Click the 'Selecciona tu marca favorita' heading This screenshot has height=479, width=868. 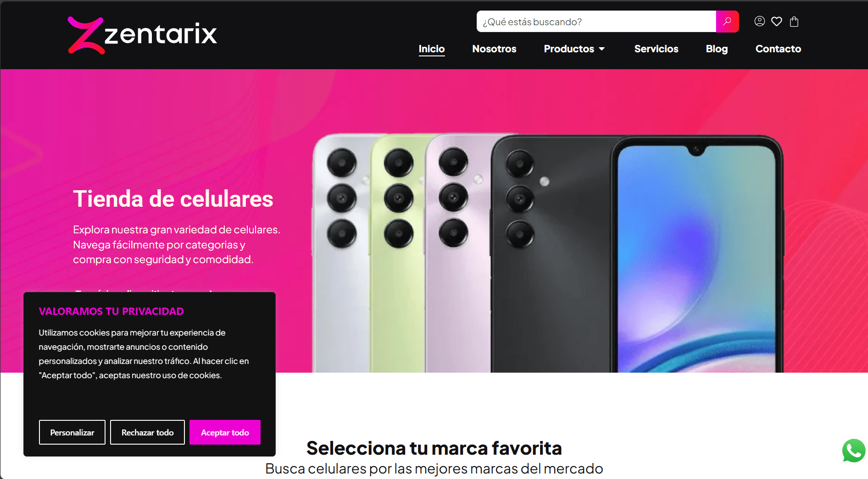(434, 448)
